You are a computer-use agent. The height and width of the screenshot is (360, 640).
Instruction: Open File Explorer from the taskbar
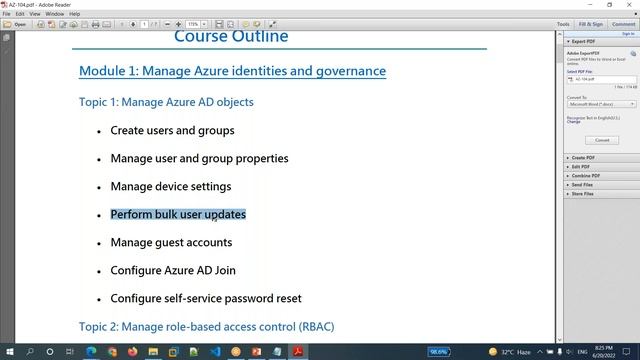click(153, 351)
